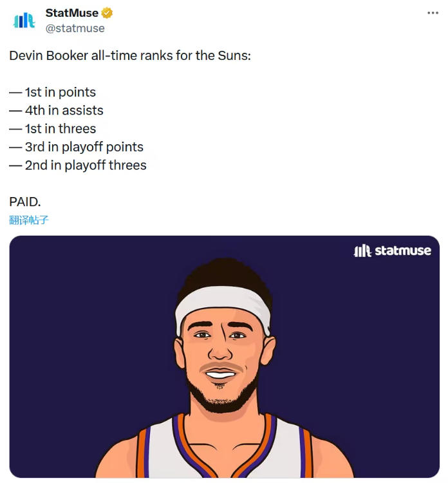Click the cartoon player's smiling mouth
The width and height of the screenshot is (448, 483).
tap(220, 374)
